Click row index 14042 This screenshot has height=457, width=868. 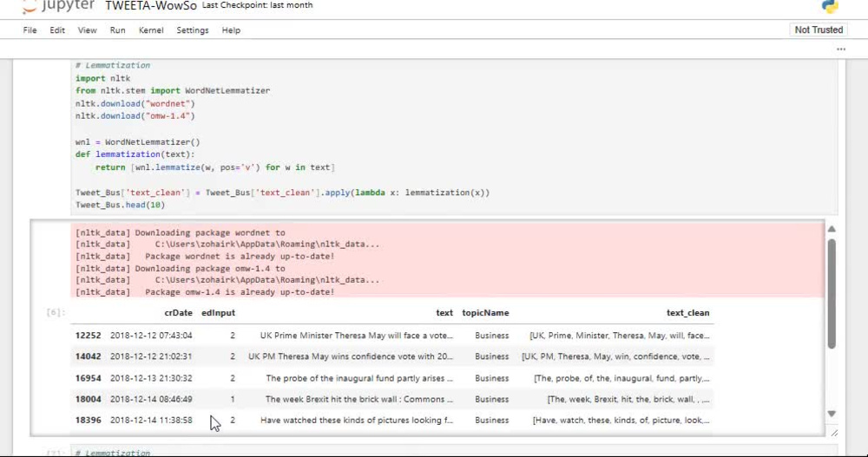coord(88,356)
